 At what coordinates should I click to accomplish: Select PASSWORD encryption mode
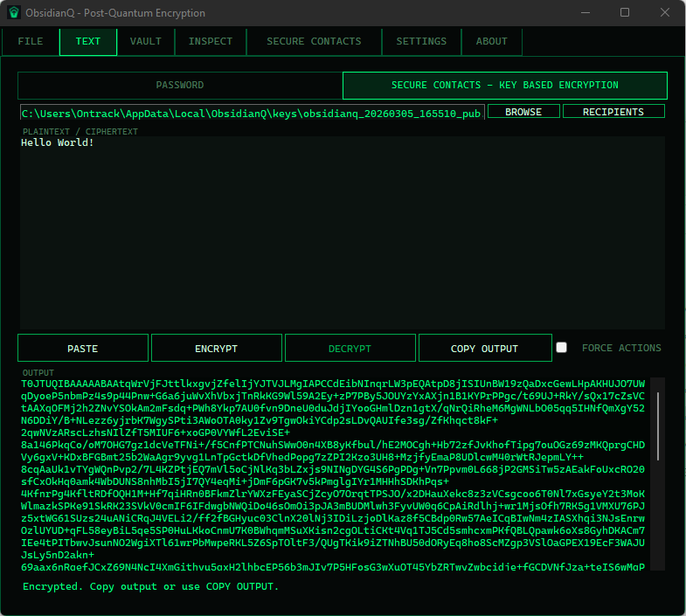180,86
